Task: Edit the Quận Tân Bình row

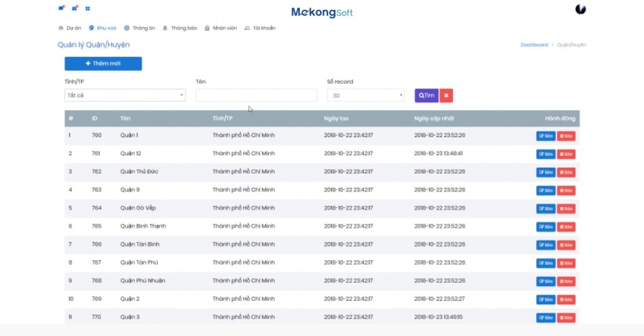Action: (x=546, y=245)
